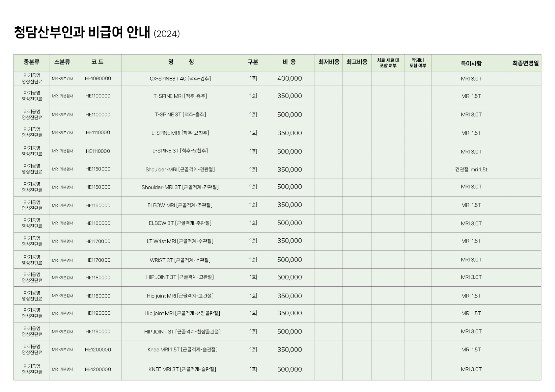Screen dimensions: 555x392
Task: Select the 견관절 mri 1.5t note cell
Action: [x=471, y=170]
